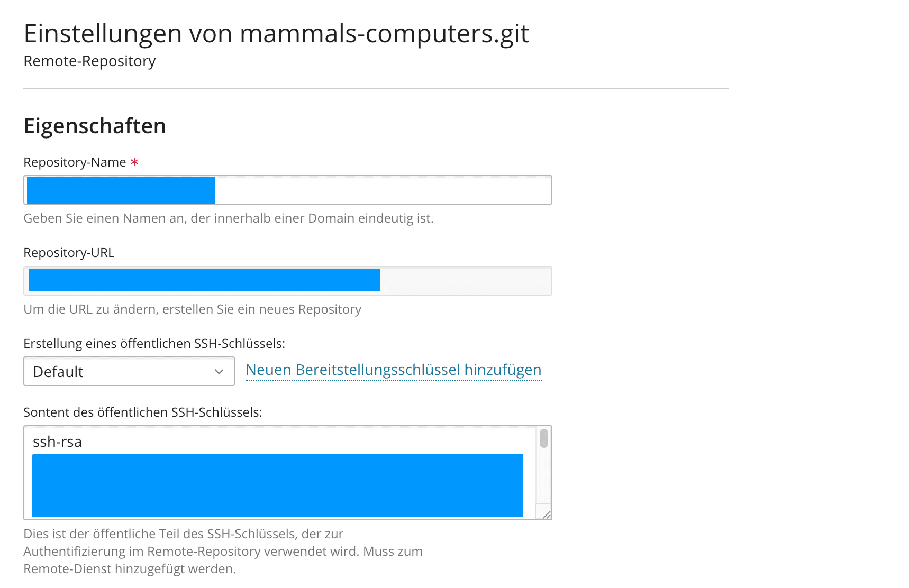Click 'Sontent des öffentlichen SSH-Schlüssels' label
Viewport: 909px width, 588px height.
click(x=142, y=412)
